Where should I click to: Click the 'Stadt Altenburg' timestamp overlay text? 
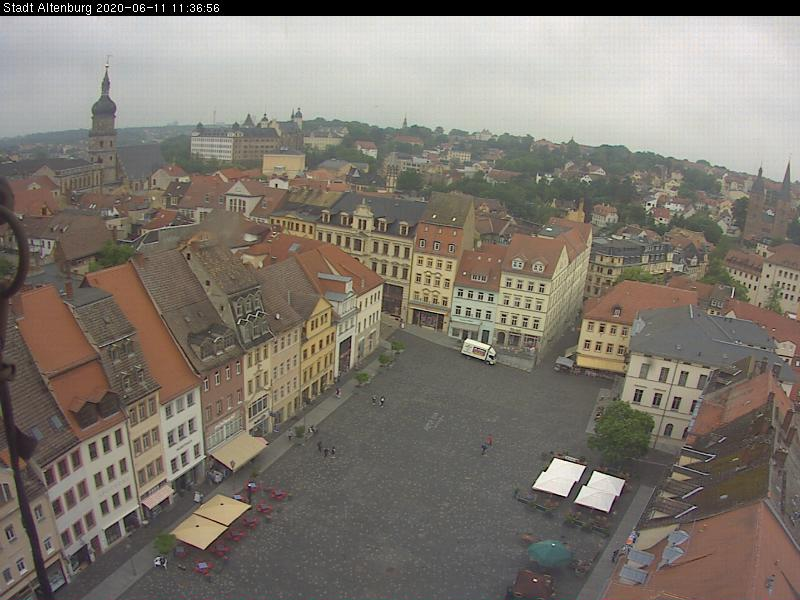pos(111,8)
